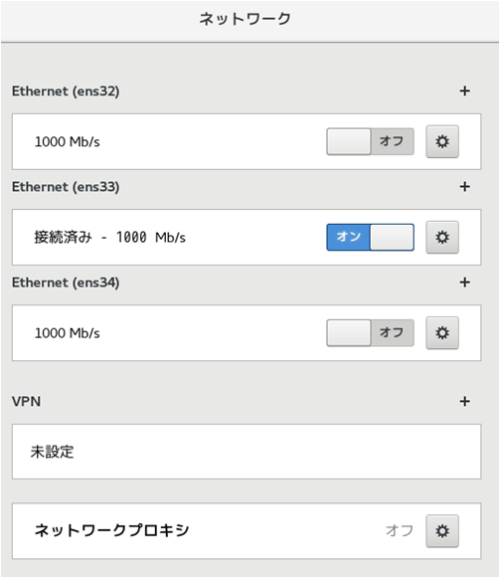Add a profile with ens34 plus icon
The width and height of the screenshot is (500, 578).
point(465,282)
